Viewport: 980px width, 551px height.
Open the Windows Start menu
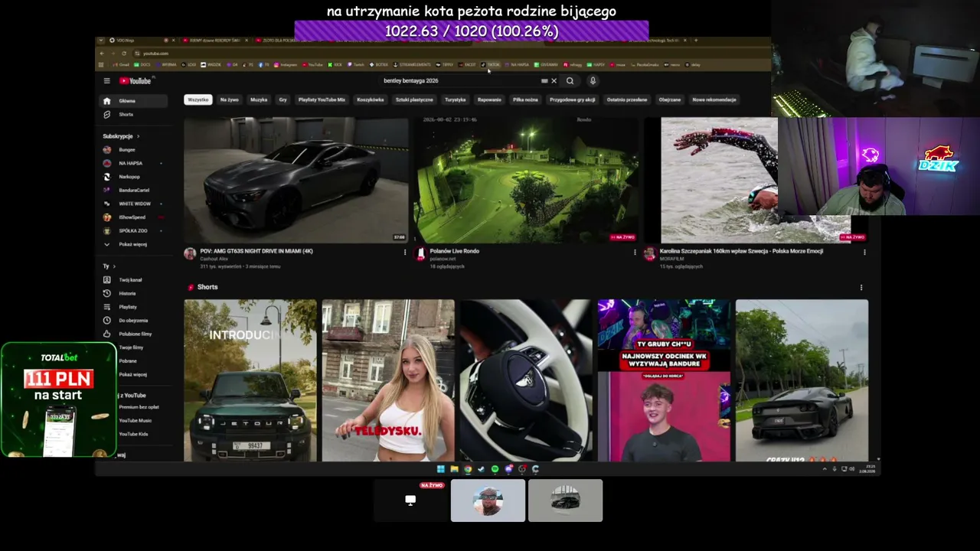[x=440, y=469]
